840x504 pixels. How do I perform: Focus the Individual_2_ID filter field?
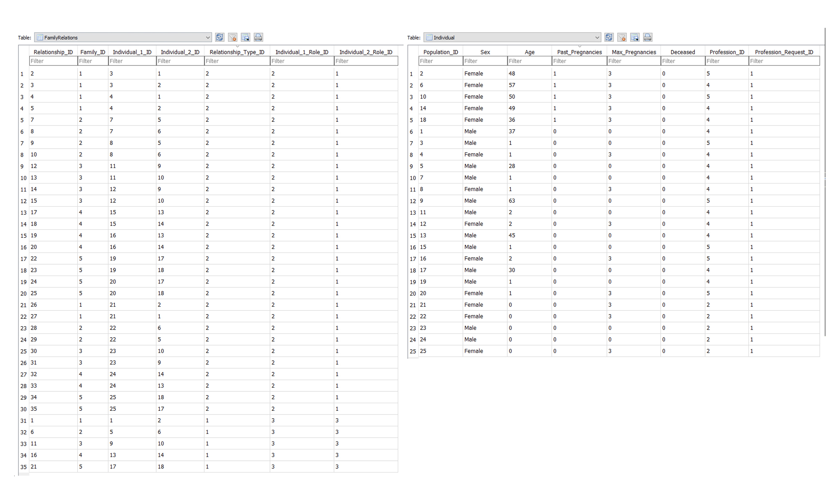click(180, 61)
